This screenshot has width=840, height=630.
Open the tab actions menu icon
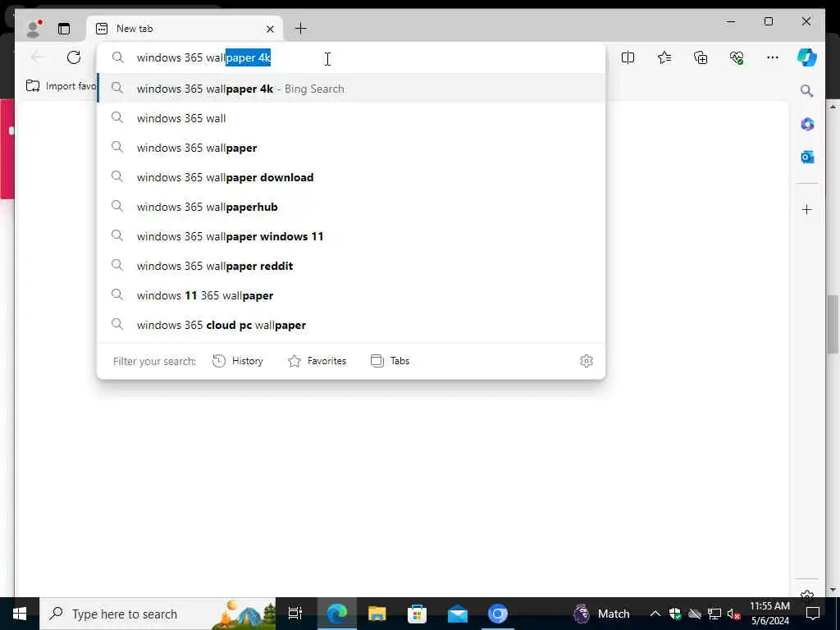point(64,29)
